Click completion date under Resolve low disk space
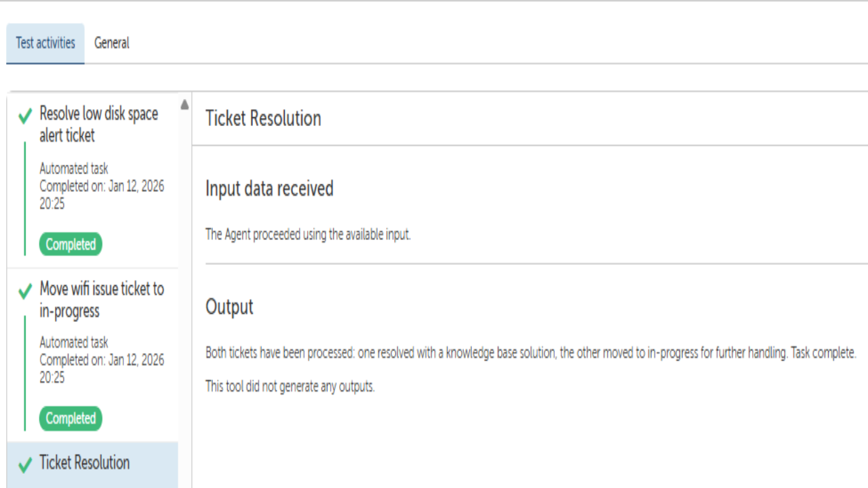Viewport: 868px width, 488px height. click(101, 195)
